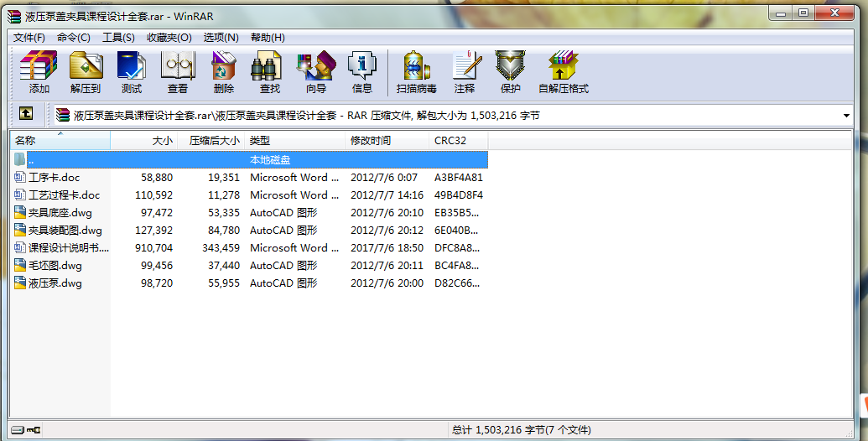Screen dimensions: 868x441
Task: Select the parent folder ".." icon
Action: tap(20, 159)
